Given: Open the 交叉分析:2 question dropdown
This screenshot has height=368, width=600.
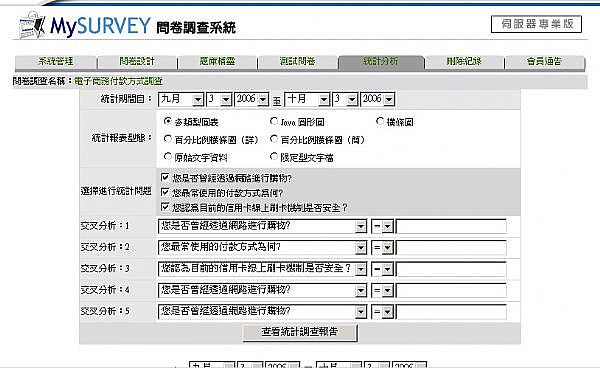Looking at the screenshot, I should point(262,248).
